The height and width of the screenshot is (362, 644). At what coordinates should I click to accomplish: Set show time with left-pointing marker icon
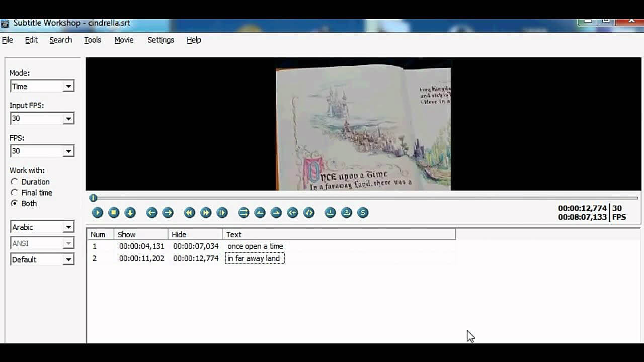click(260, 213)
